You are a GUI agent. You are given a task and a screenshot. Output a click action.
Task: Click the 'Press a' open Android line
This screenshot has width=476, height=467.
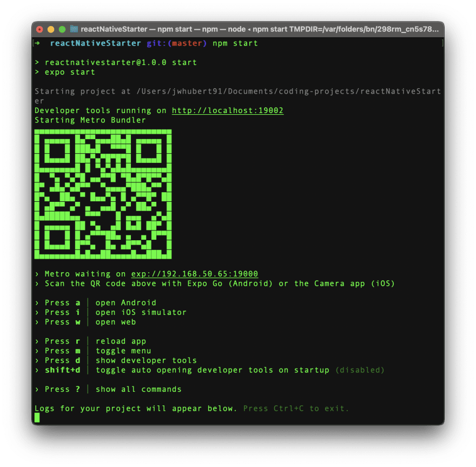pos(96,302)
